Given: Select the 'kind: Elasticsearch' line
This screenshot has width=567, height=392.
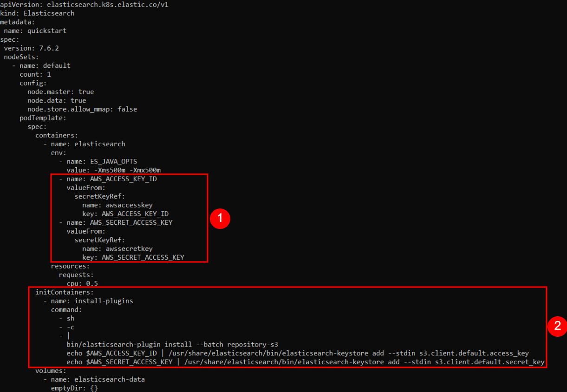Looking at the screenshot, I should point(37,13).
